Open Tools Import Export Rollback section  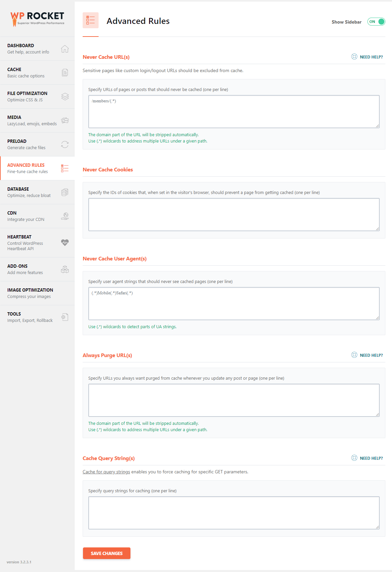point(37,317)
